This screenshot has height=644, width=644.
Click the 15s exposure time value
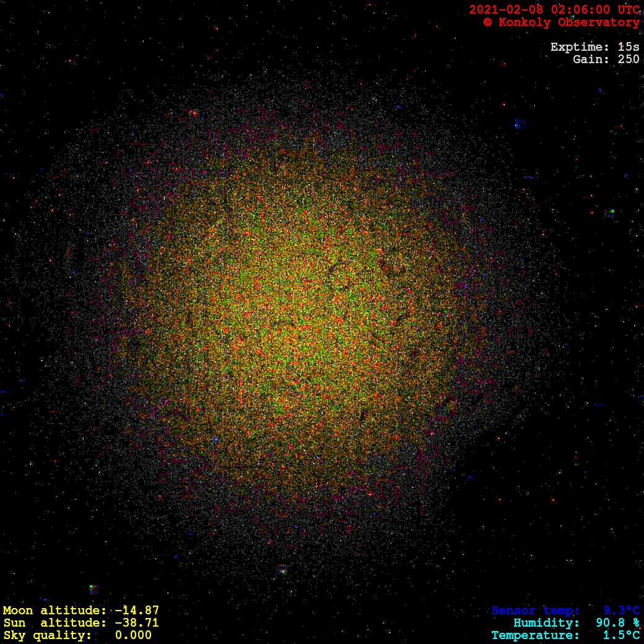pos(629,47)
